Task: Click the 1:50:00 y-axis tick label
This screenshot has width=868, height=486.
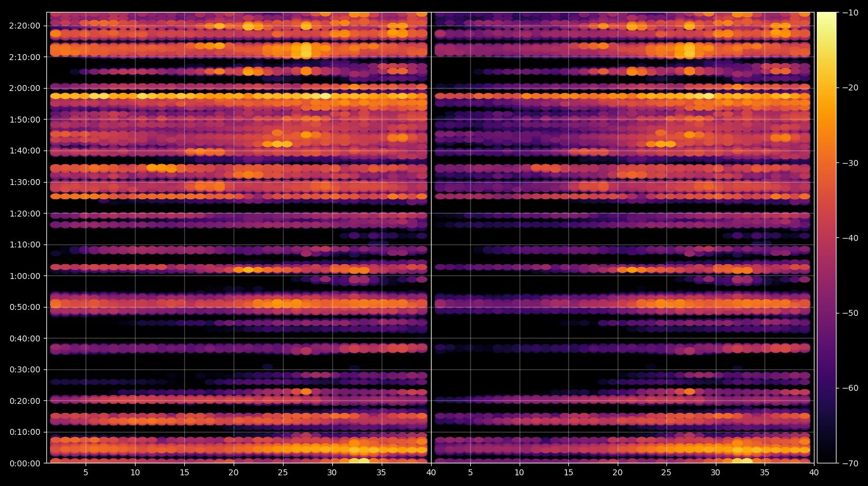Action: pos(25,120)
